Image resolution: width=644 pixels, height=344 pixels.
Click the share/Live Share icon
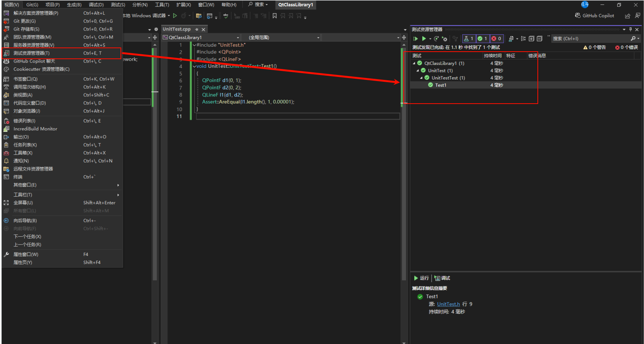[x=627, y=16]
